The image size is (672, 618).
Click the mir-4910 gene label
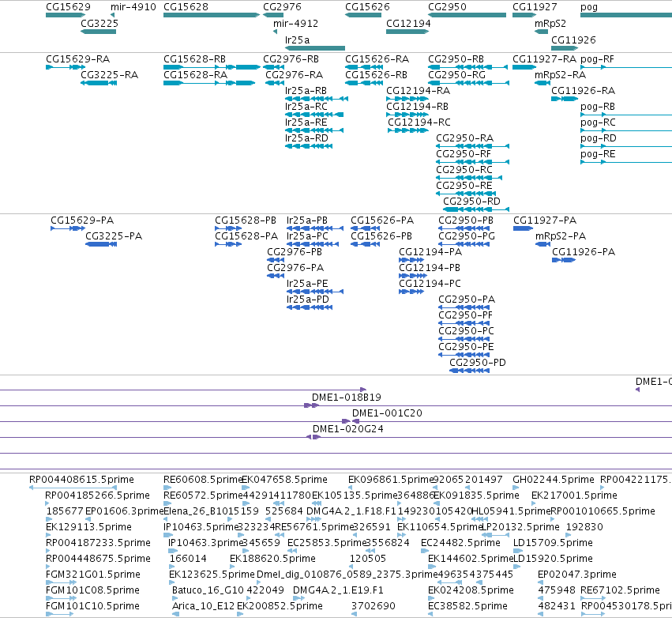pyautogui.click(x=133, y=7)
